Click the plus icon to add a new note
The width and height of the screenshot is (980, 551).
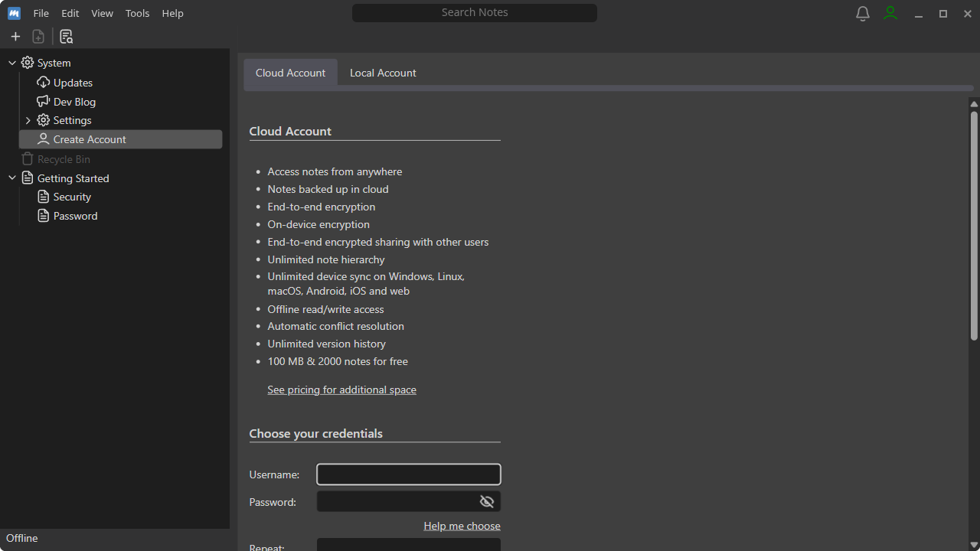(x=15, y=37)
